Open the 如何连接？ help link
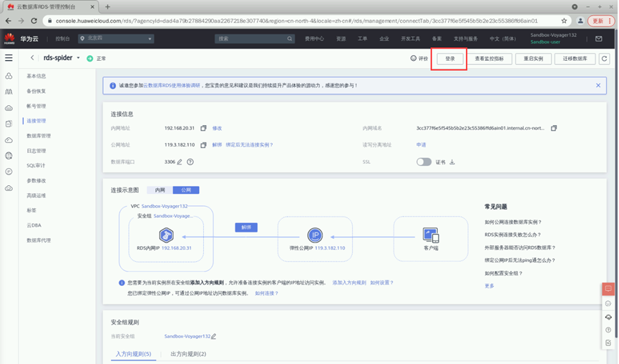The width and height of the screenshot is (619, 364). click(x=266, y=293)
